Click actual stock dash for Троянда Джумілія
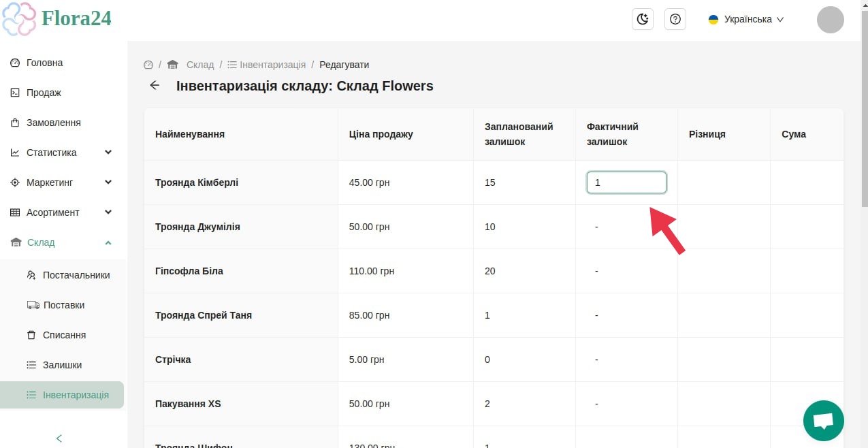The image size is (868, 448). pyautogui.click(x=596, y=227)
